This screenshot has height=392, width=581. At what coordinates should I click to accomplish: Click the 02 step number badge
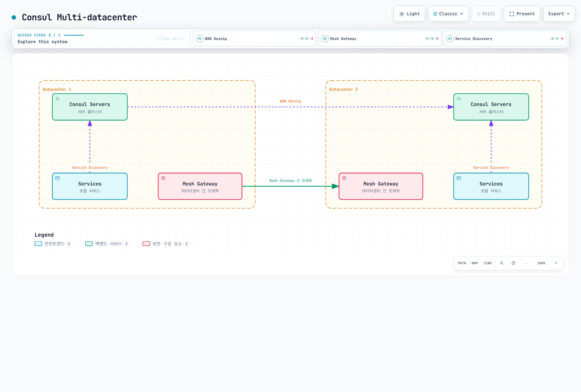[x=325, y=38]
